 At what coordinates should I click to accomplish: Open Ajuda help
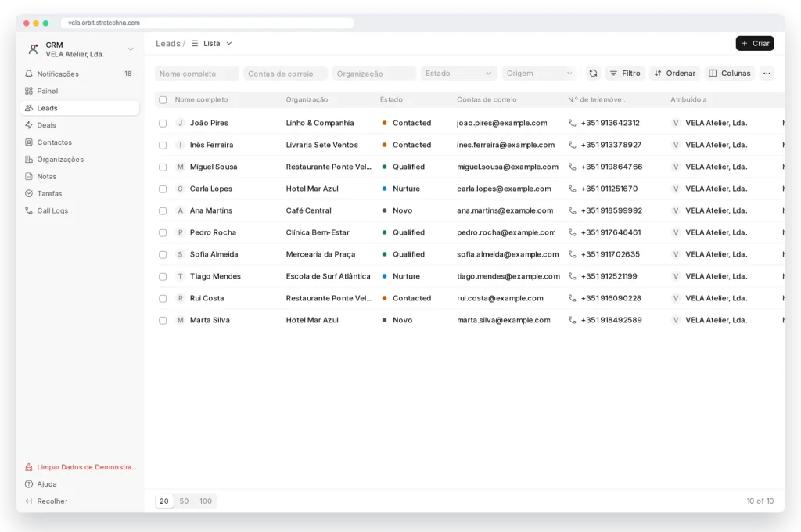click(x=79, y=484)
